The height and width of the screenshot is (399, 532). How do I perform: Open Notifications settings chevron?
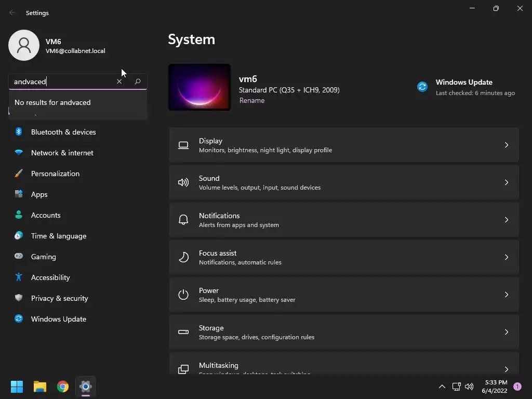point(506,220)
